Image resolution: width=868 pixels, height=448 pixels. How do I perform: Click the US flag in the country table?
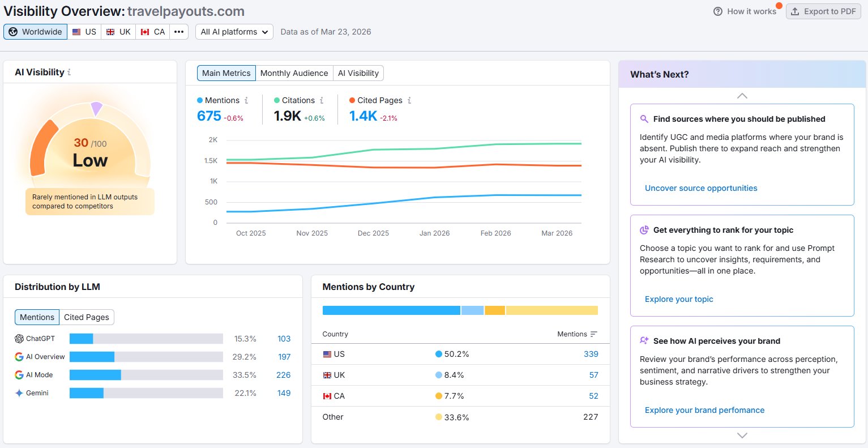pyautogui.click(x=327, y=354)
